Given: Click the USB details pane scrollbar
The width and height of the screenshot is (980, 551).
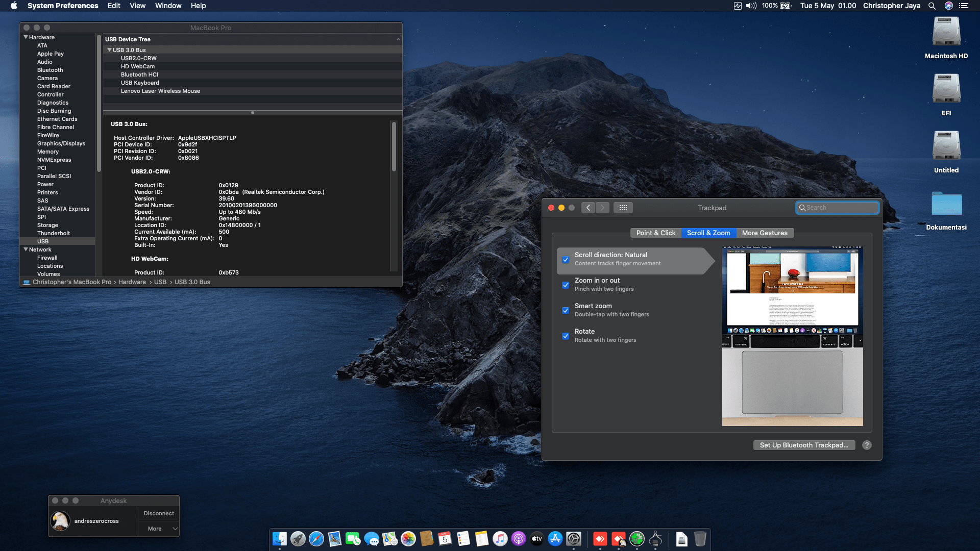Looking at the screenshot, I should point(394,147).
